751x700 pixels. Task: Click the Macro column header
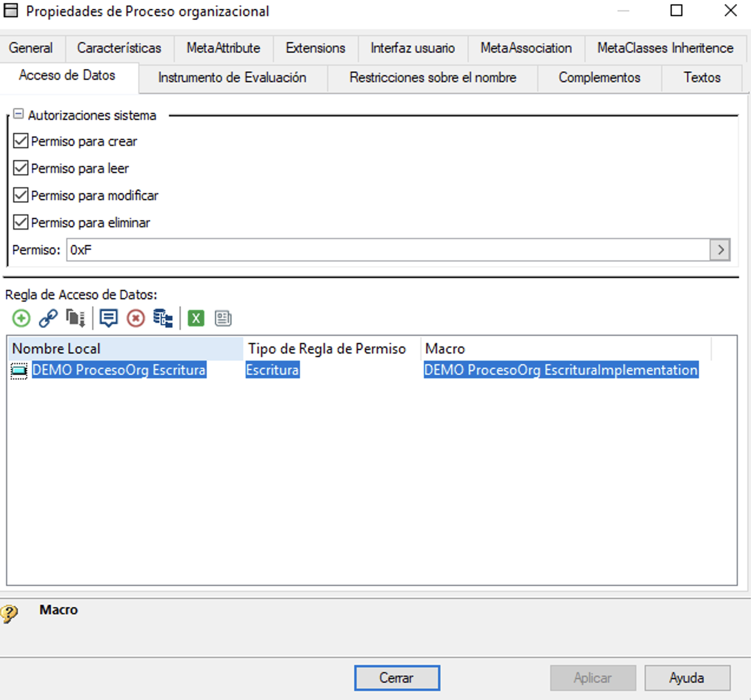tap(566, 349)
